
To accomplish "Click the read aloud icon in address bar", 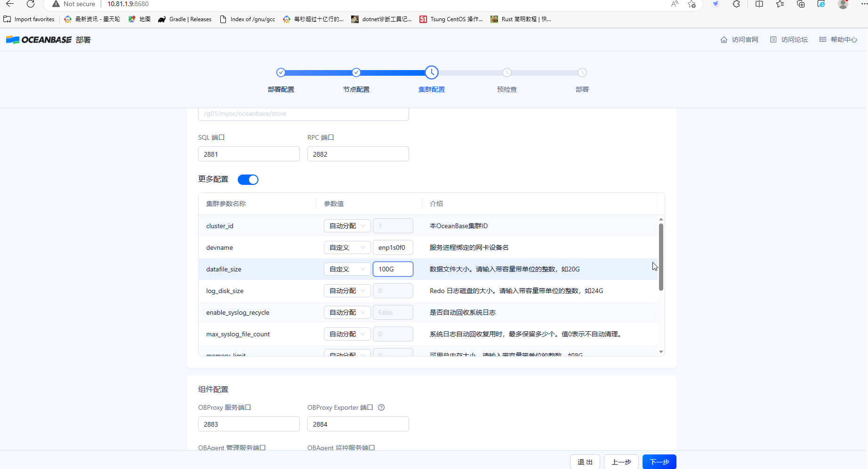I will 675,4.
